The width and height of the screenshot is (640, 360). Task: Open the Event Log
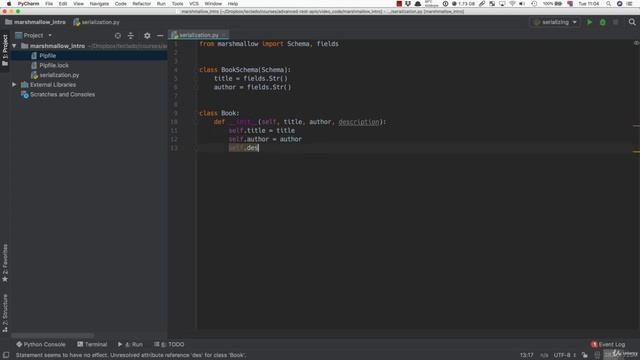pyautogui.click(x=608, y=344)
